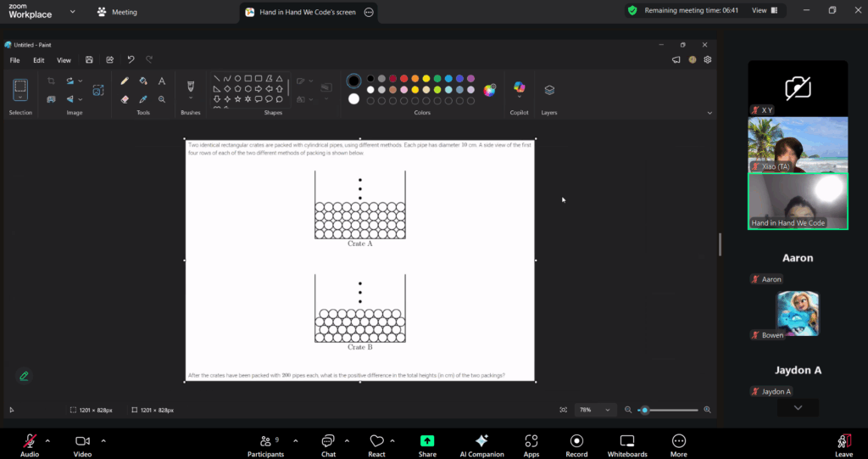Unmute the Audio microphone
This screenshot has width=868, height=459.
[x=30, y=440]
